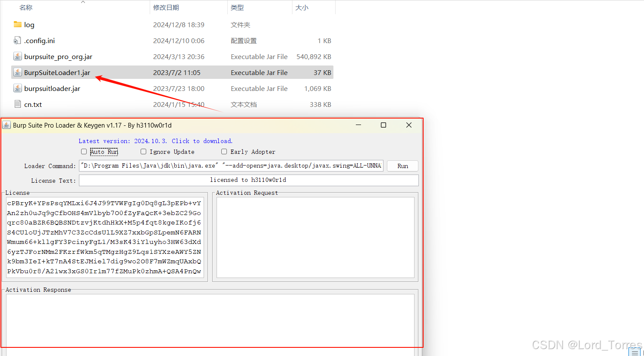Sort files by the 名称 column header
The height and width of the screenshot is (356, 644).
point(26,7)
